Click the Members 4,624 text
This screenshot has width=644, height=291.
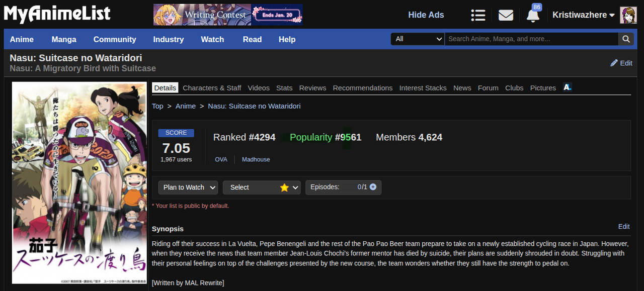click(x=409, y=137)
